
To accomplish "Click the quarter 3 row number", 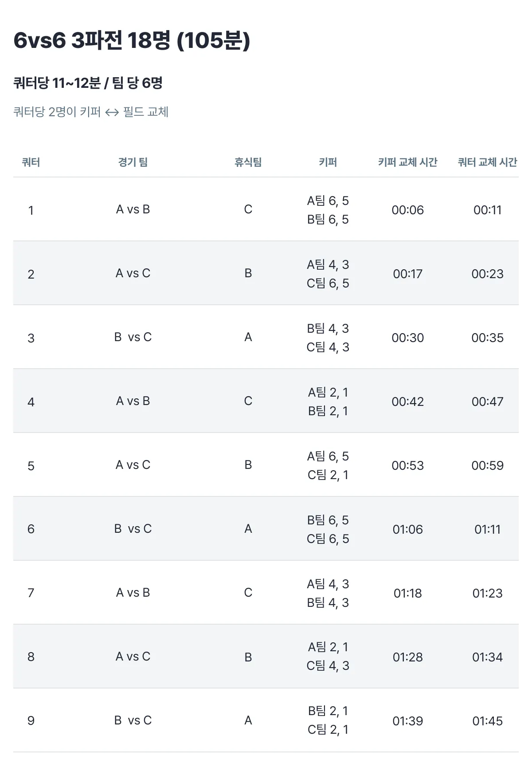I will (31, 338).
